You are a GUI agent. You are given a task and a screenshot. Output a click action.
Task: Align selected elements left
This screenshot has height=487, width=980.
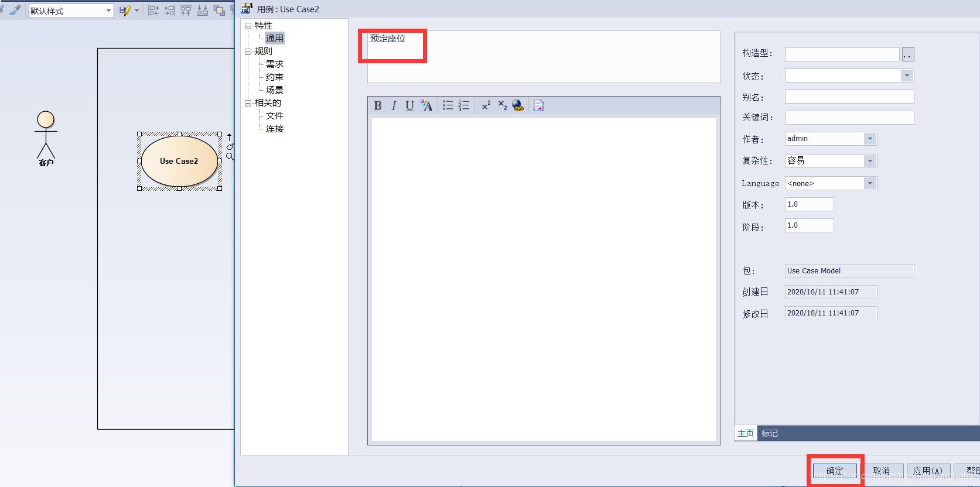click(153, 11)
